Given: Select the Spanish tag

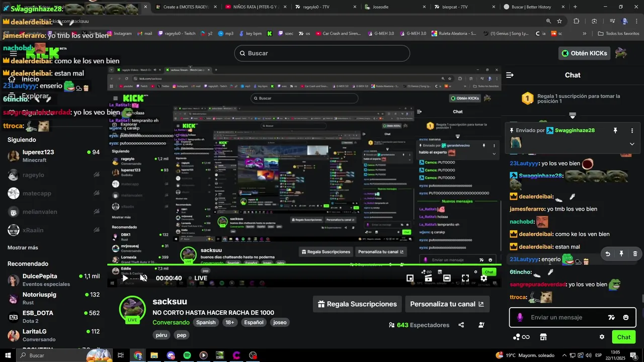Looking at the screenshot, I should pos(206,322).
